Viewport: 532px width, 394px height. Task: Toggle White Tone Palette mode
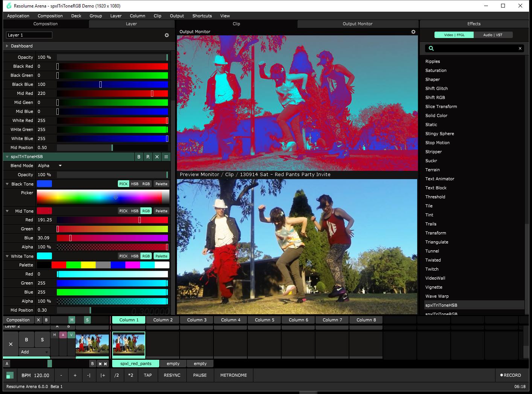161,256
